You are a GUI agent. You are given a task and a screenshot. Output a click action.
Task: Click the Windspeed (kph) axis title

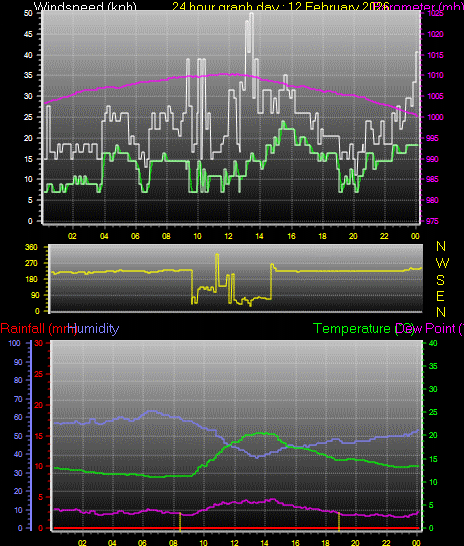pos(85,6)
